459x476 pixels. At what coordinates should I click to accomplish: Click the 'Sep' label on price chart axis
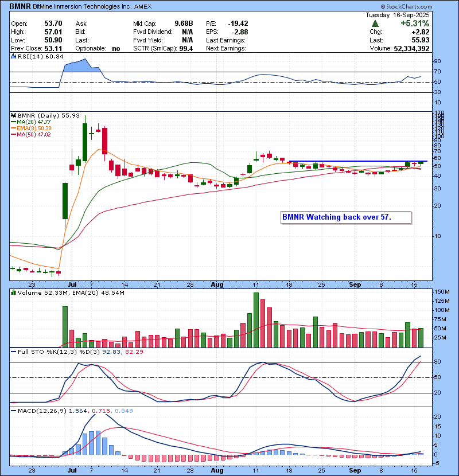tap(355, 285)
